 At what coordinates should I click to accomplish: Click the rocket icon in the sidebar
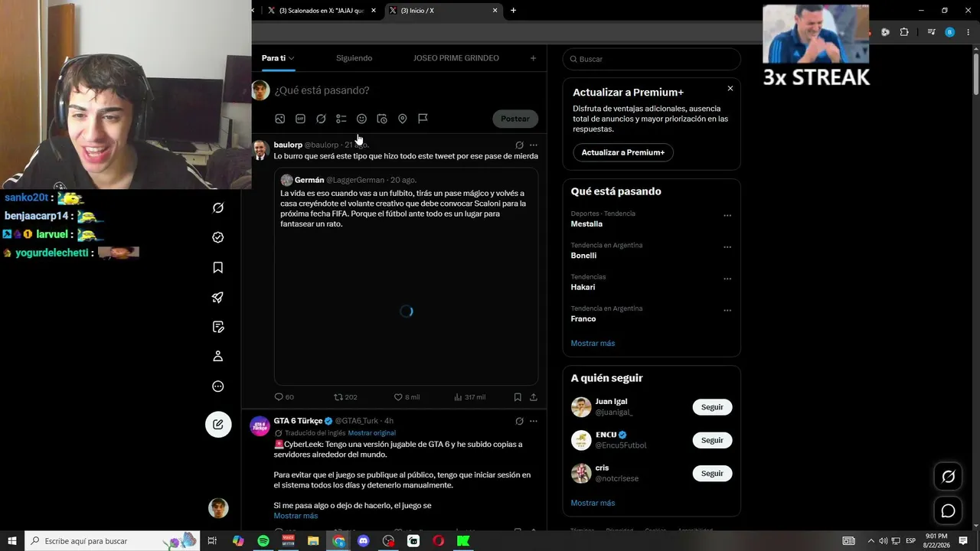[x=218, y=298]
